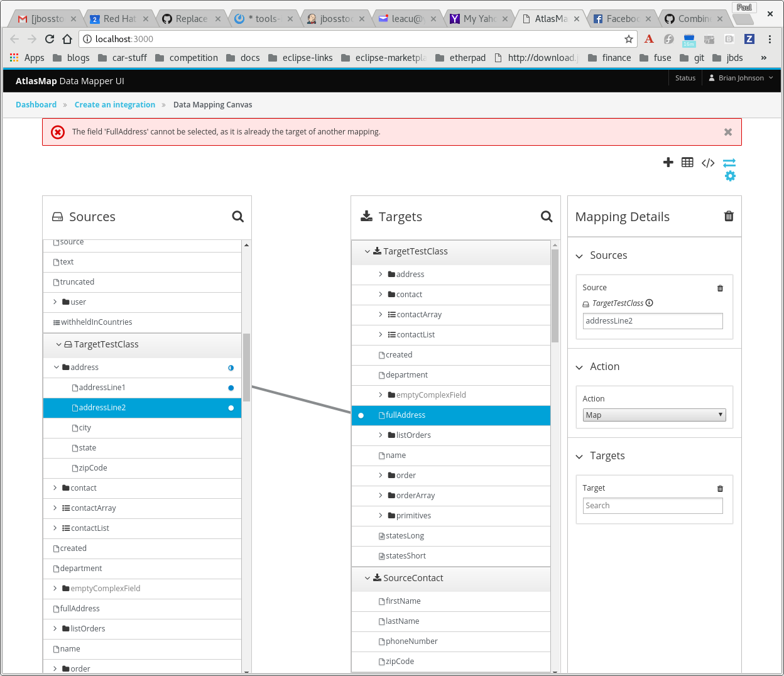Screen dimensions: 784x676
Task: Collapse TargetTestClass in the Targets panel
Action: (x=367, y=251)
